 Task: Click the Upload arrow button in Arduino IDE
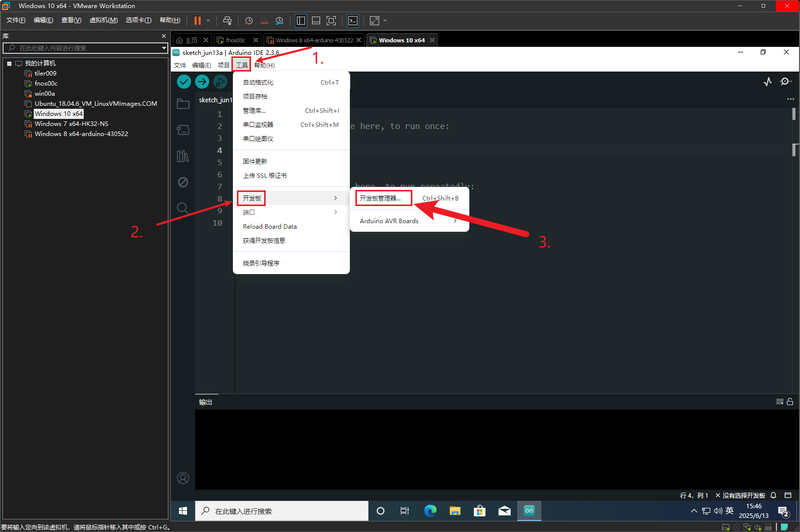coord(202,81)
